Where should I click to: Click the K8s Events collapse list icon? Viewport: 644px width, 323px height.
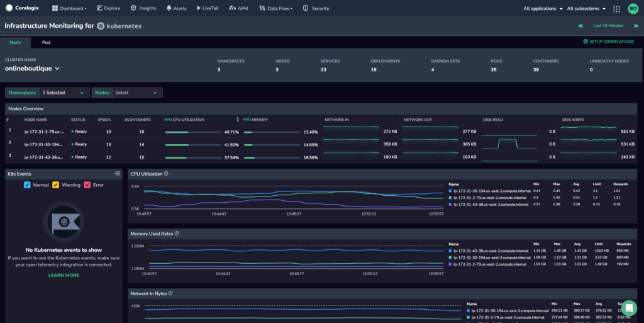pos(117,173)
